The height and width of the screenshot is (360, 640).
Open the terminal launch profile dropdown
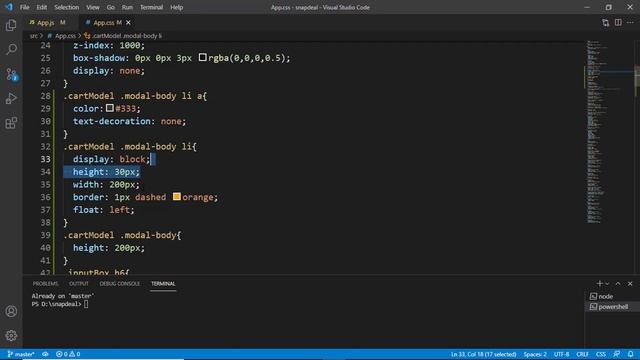tap(607, 284)
